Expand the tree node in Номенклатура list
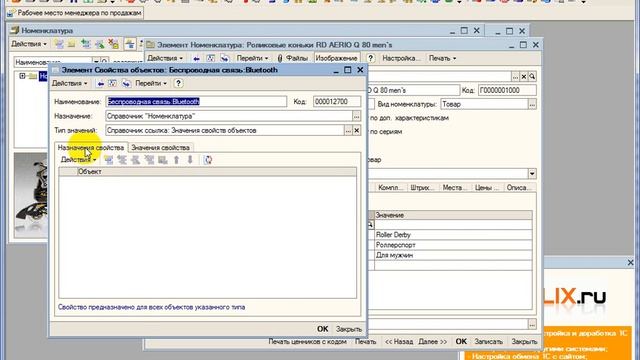640x360 pixels. (22, 76)
